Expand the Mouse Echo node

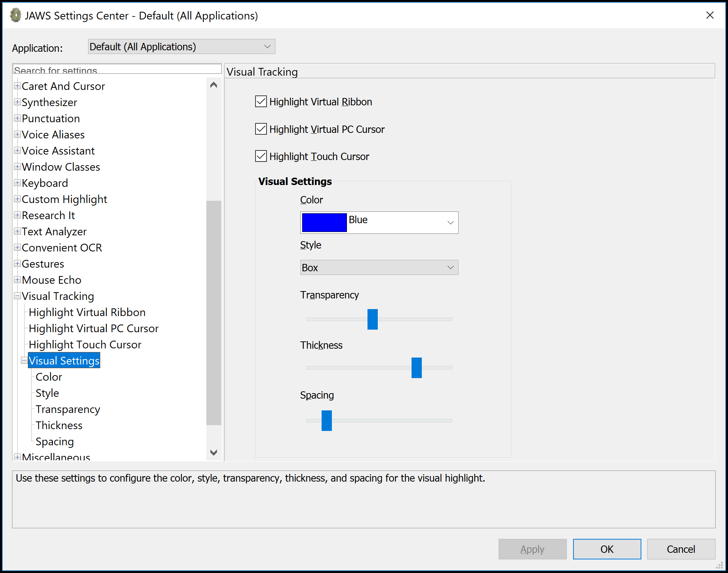coord(17,280)
